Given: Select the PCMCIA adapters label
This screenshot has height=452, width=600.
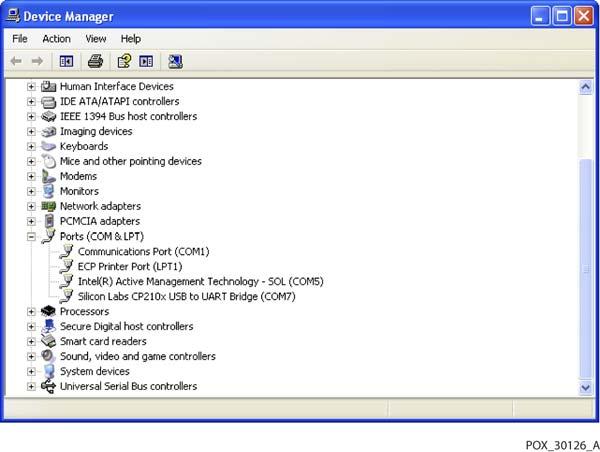Looking at the screenshot, I should [x=100, y=221].
